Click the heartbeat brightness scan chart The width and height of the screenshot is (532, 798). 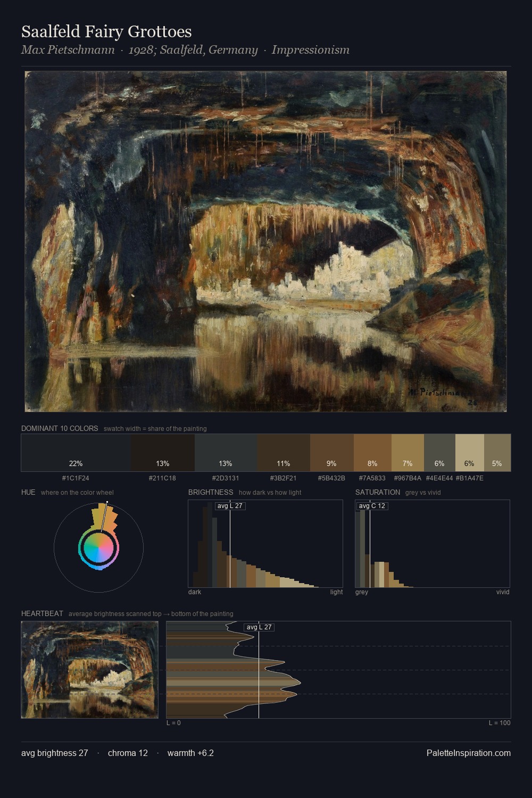[338, 670]
